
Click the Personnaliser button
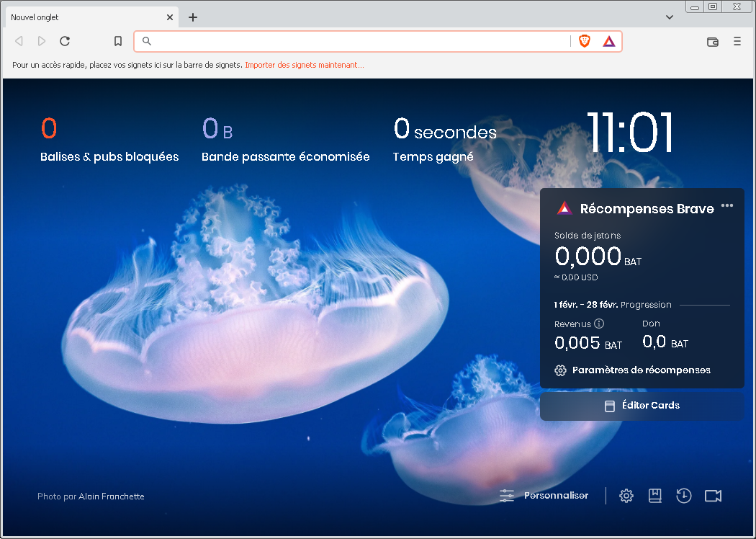pyautogui.click(x=544, y=496)
